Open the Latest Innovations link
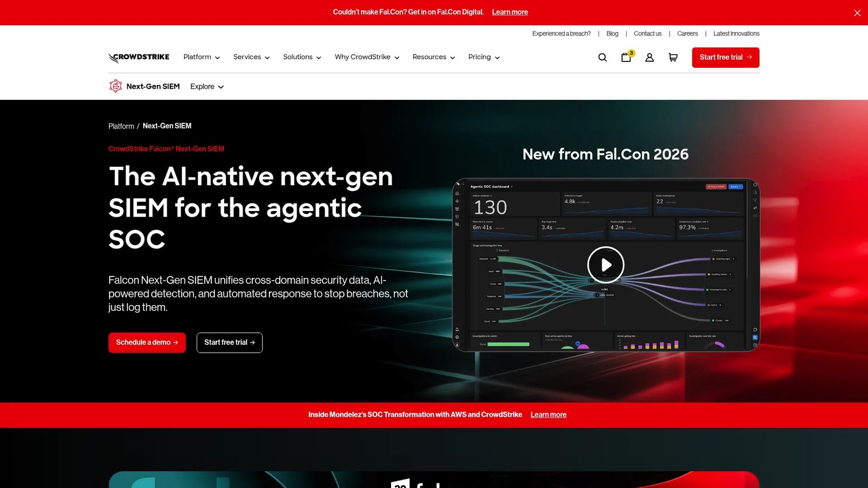The width and height of the screenshot is (868, 488). (x=736, y=33)
